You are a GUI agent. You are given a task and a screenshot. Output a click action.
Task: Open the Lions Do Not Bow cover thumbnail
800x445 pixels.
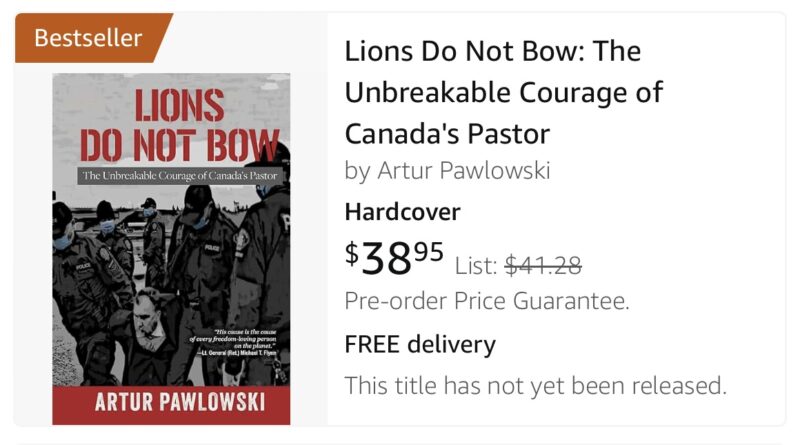(x=171, y=249)
